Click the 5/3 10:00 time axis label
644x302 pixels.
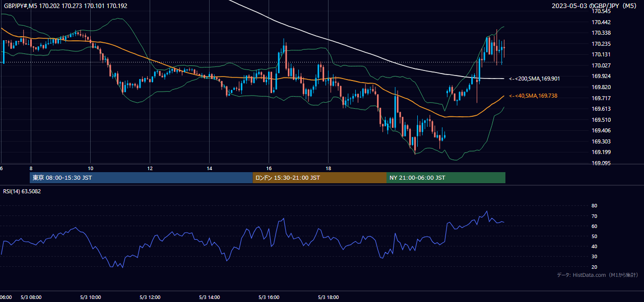[90, 297]
